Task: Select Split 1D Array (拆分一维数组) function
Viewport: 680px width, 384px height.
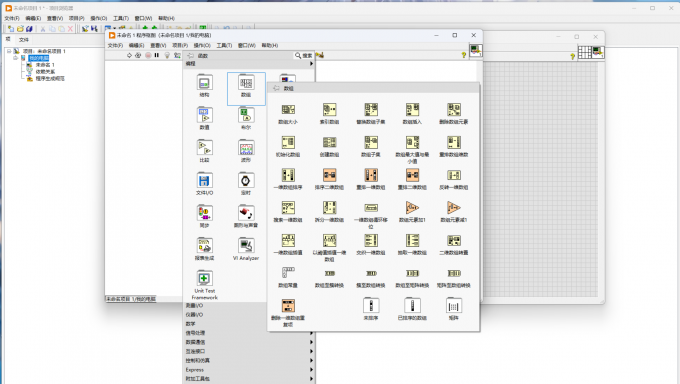Action: click(329, 212)
